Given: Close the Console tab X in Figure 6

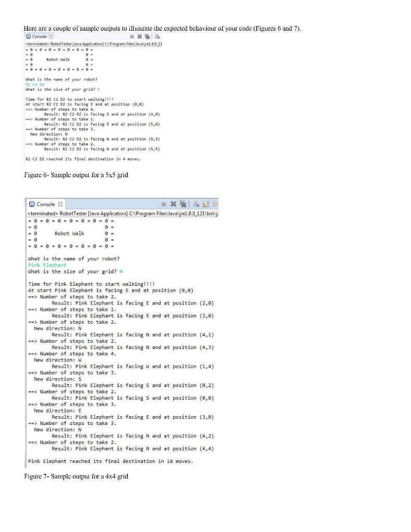Looking at the screenshot, I should click(51, 37).
